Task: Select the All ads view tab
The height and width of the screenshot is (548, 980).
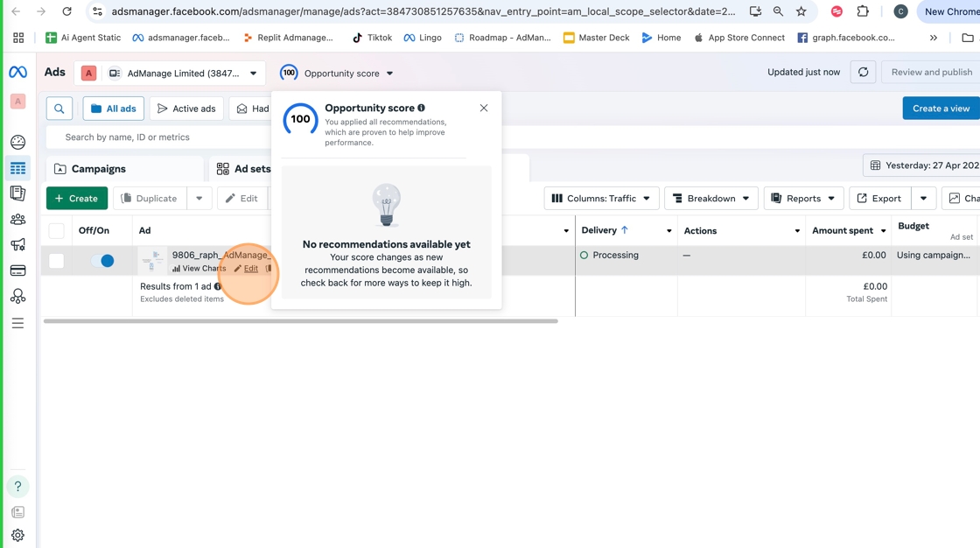Action: point(113,109)
